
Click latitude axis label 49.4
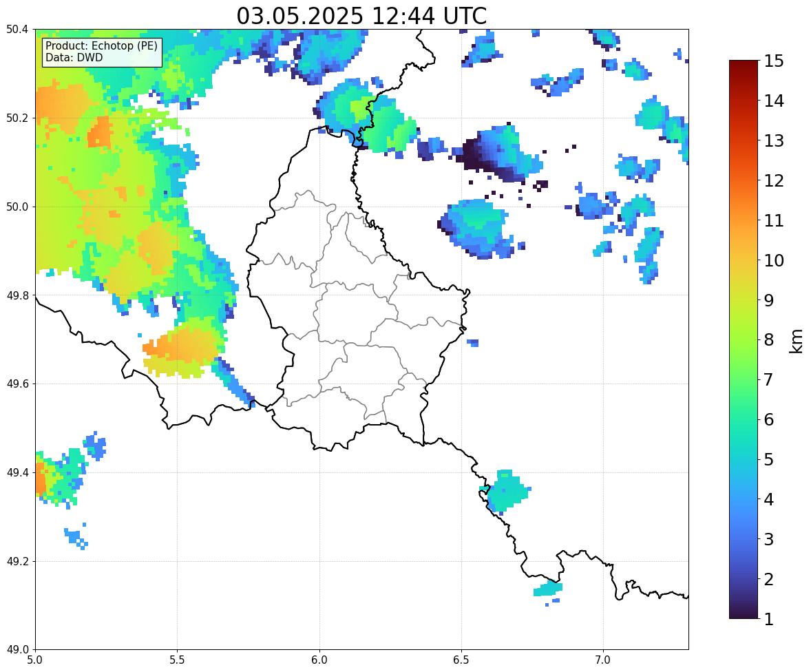point(17,472)
